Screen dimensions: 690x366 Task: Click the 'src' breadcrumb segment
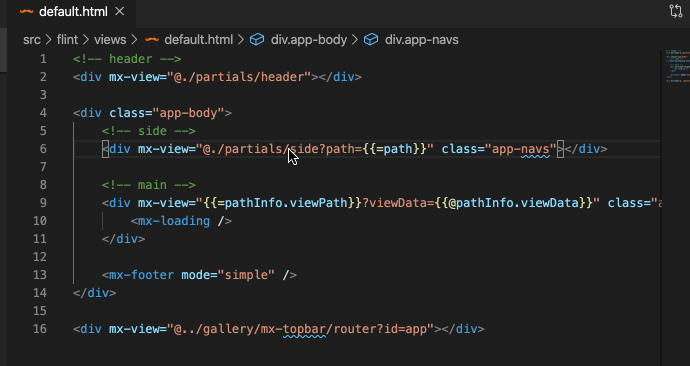[x=32, y=40]
